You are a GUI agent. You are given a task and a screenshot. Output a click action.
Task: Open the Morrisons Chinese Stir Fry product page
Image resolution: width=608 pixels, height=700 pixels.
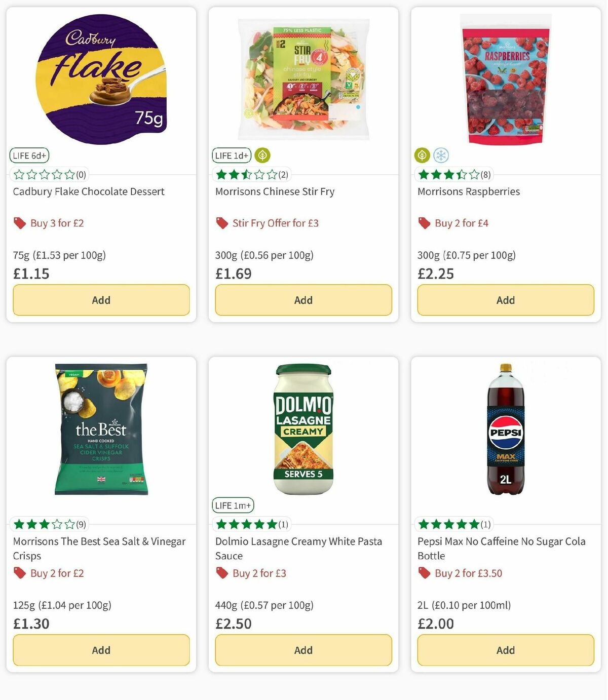coord(275,191)
